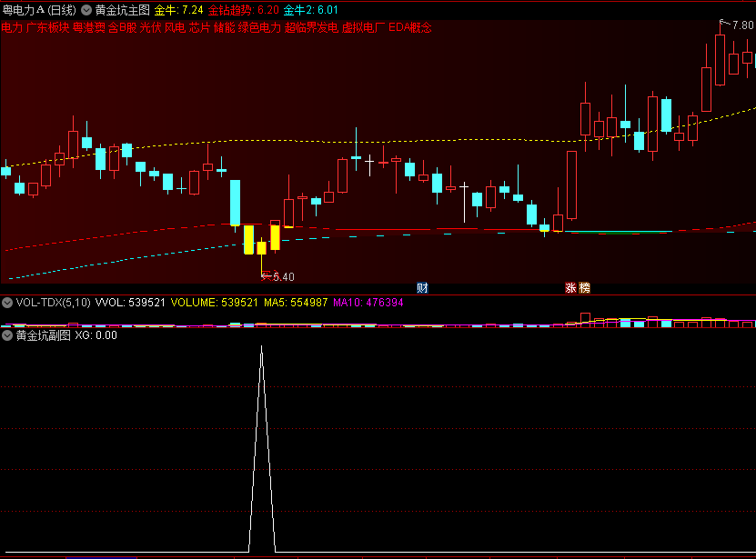Select the EDA概念 concept tag
Image resolution: width=756 pixels, height=559 pixels.
[409, 28]
